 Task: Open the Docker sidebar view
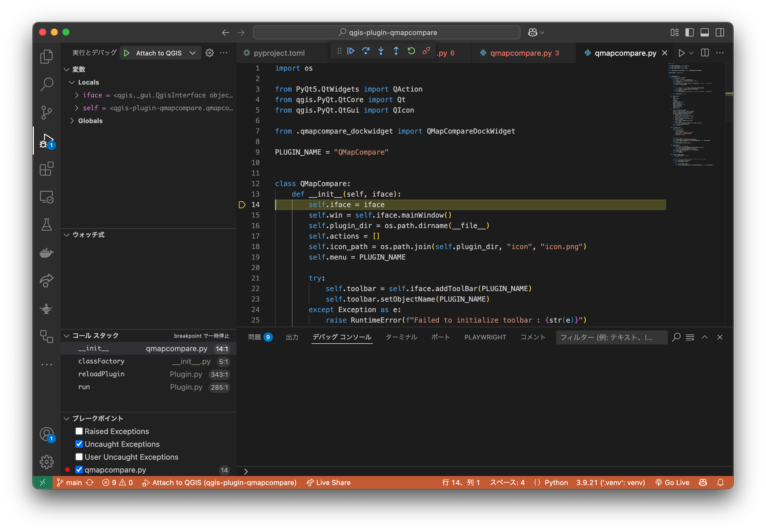click(46, 253)
